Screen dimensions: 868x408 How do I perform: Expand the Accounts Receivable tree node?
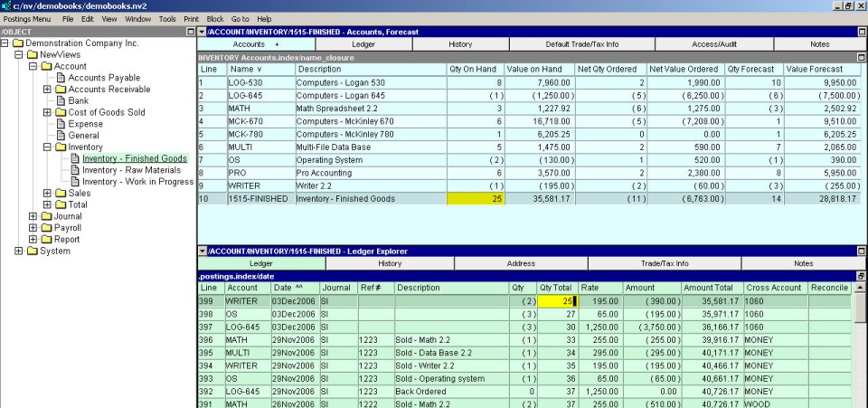47,90
